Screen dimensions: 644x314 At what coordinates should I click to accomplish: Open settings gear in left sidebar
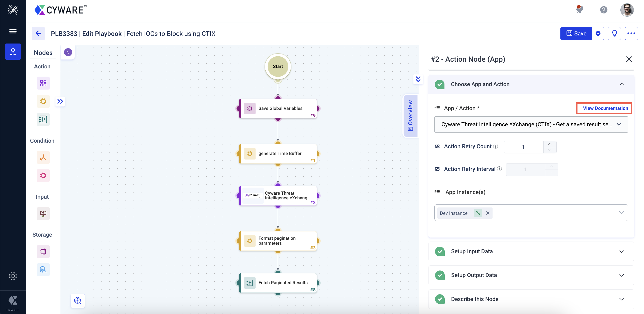[x=13, y=276]
